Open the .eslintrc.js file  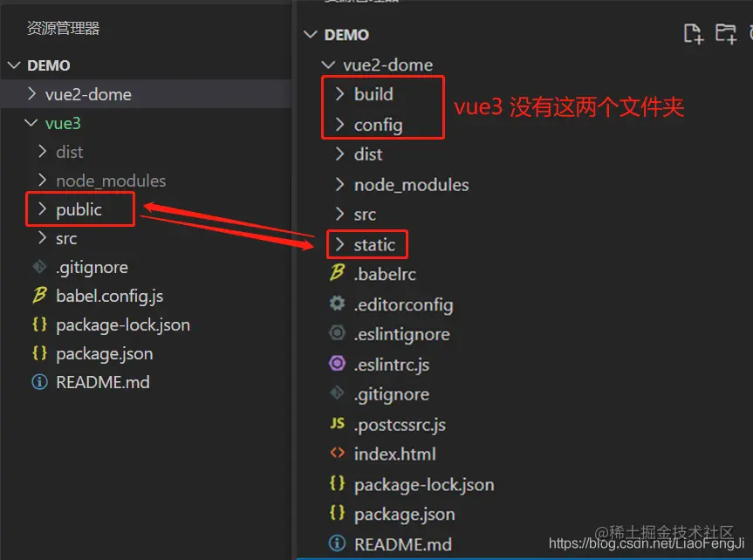coord(392,365)
